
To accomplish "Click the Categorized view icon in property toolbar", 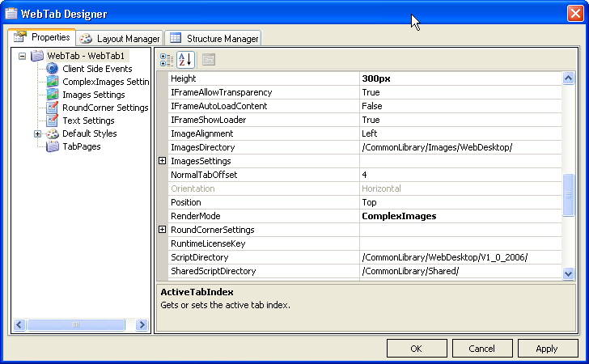I will (x=167, y=59).
